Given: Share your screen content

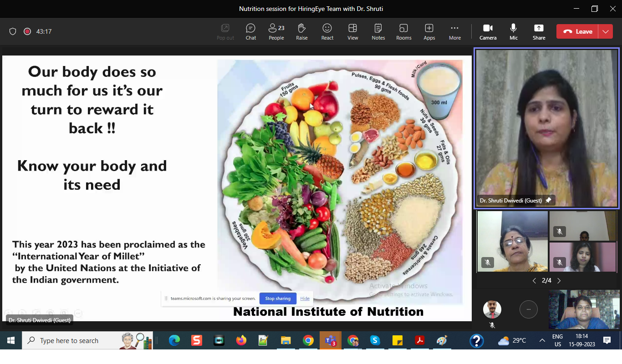Looking at the screenshot, I should pyautogui.click(x=539, y=32).
